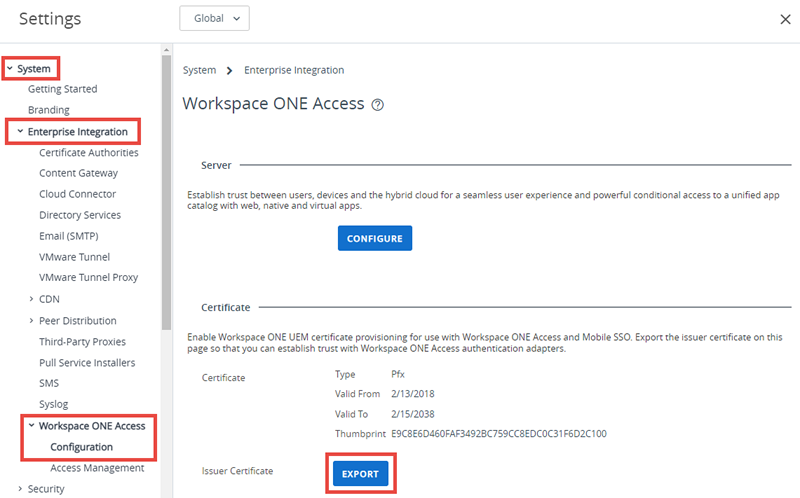Image resolution: width=800 pixels, height=498 pixels.
Task: Select Configuration under Workspace ONE Access
Action: 81,447
